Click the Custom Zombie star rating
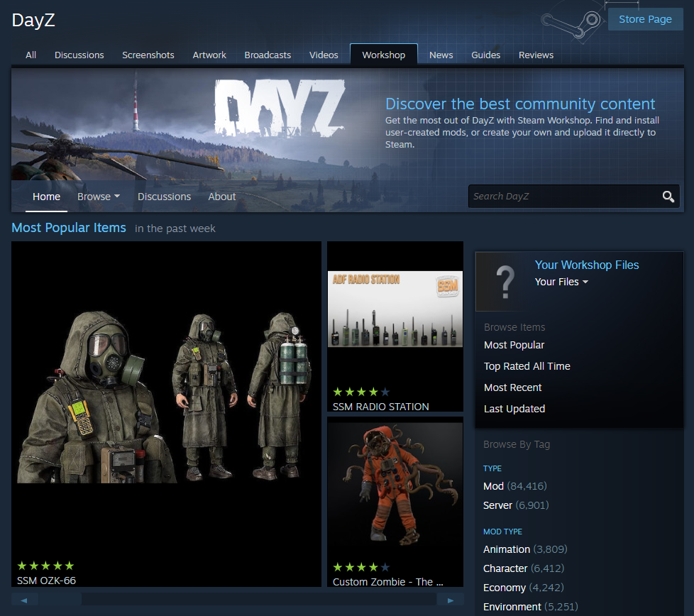694x616 pixels. [x=361, y=567]
